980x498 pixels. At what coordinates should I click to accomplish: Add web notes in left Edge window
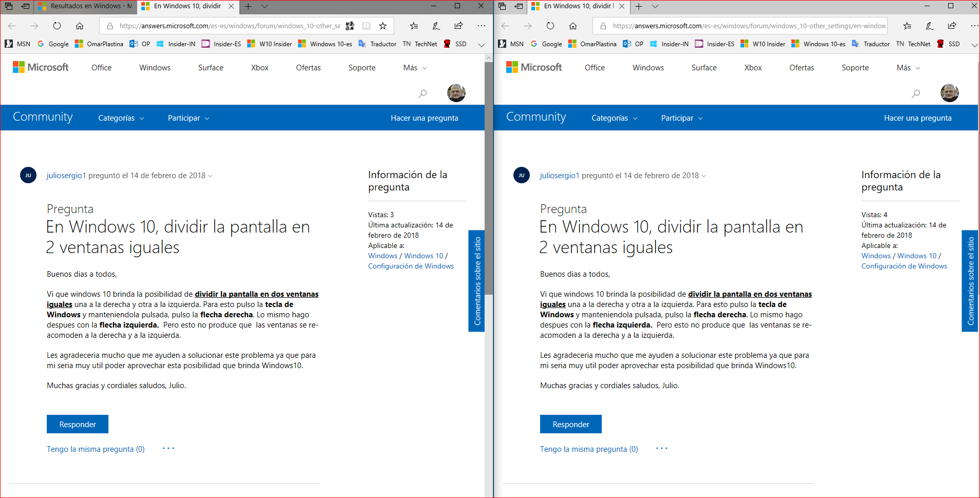point(436,26)
